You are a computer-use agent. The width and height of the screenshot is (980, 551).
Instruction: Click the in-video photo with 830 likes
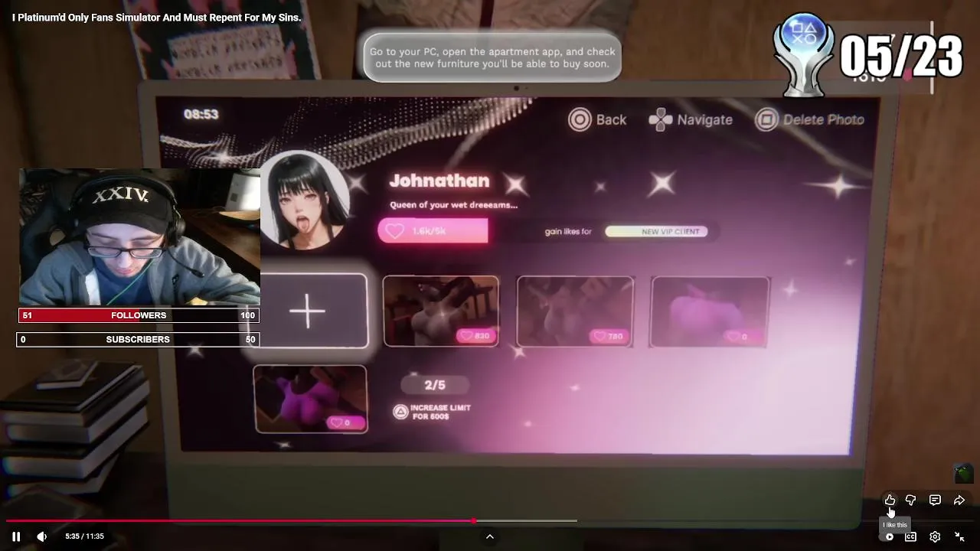tap(441, 311)
